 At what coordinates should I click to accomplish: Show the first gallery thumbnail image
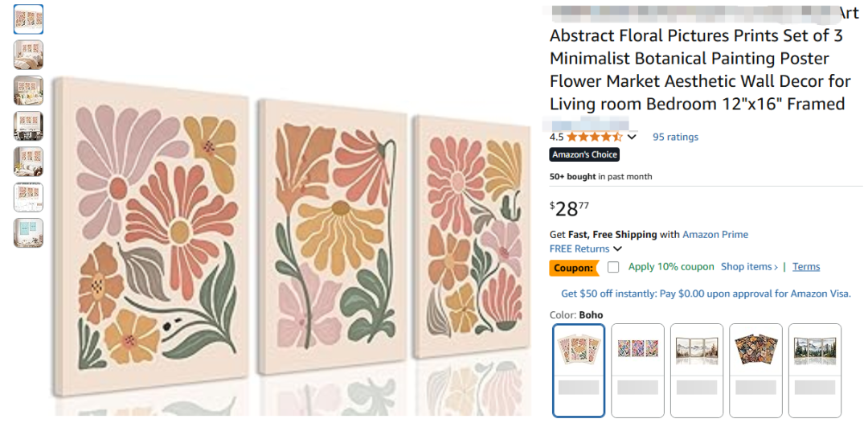tap(28, 19)
